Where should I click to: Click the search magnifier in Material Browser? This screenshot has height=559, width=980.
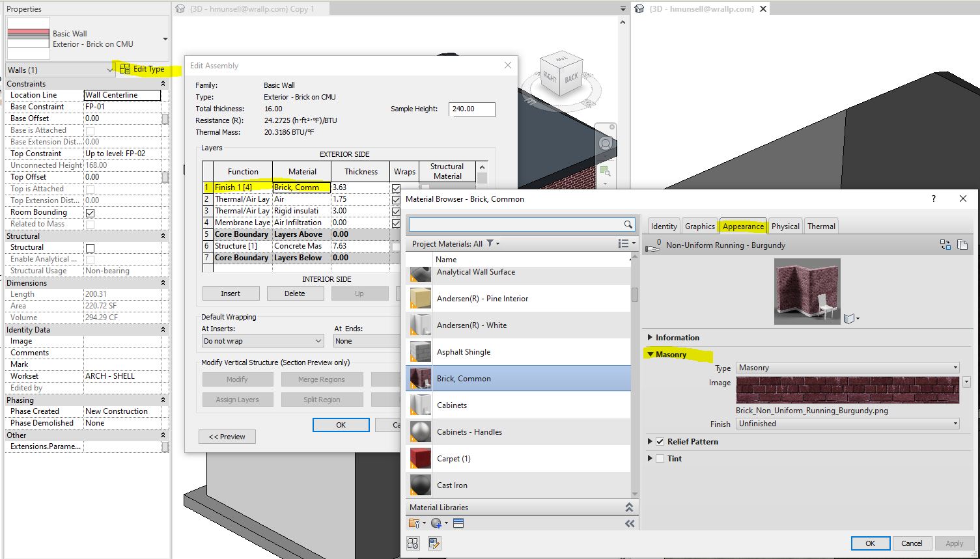627,224
